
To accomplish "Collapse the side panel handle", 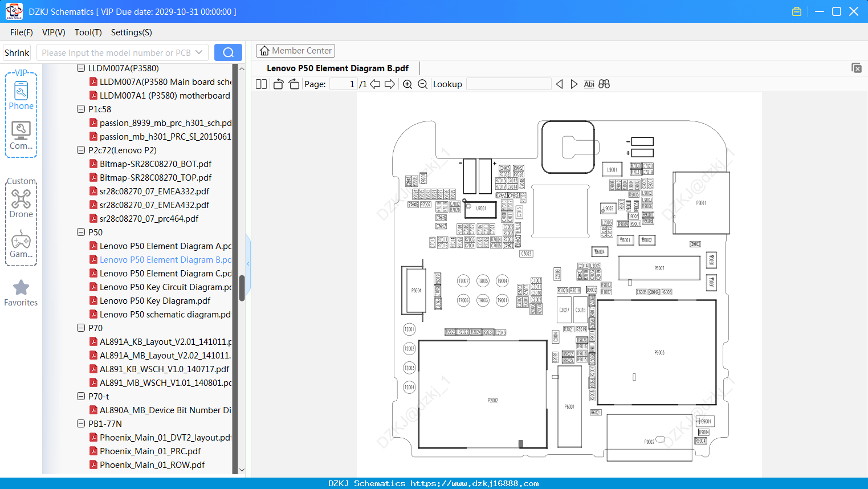I will [248, 264].
